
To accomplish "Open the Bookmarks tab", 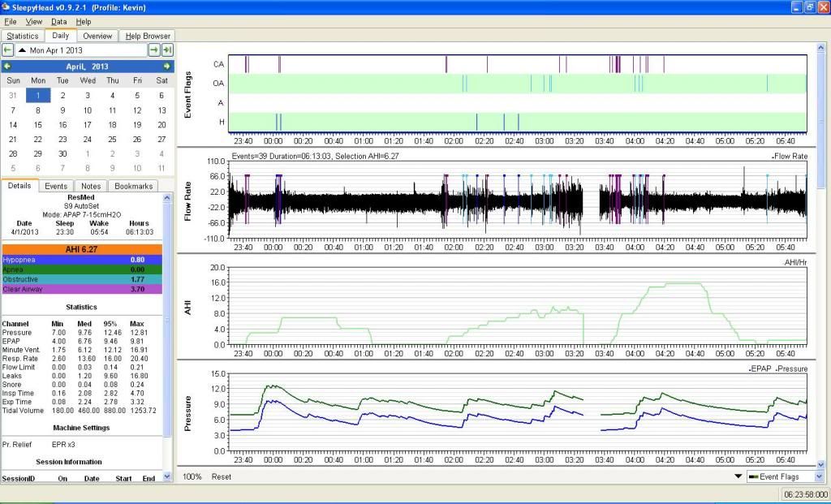I will (134, 186).
